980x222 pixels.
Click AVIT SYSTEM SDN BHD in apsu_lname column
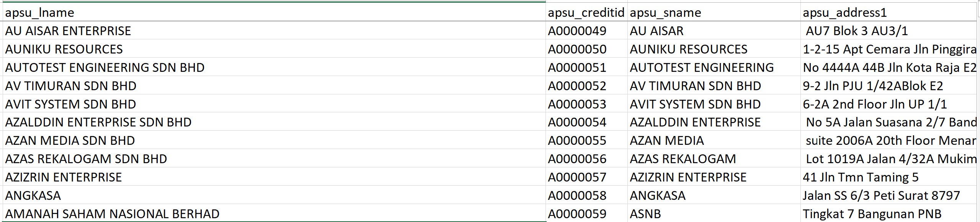274,104
